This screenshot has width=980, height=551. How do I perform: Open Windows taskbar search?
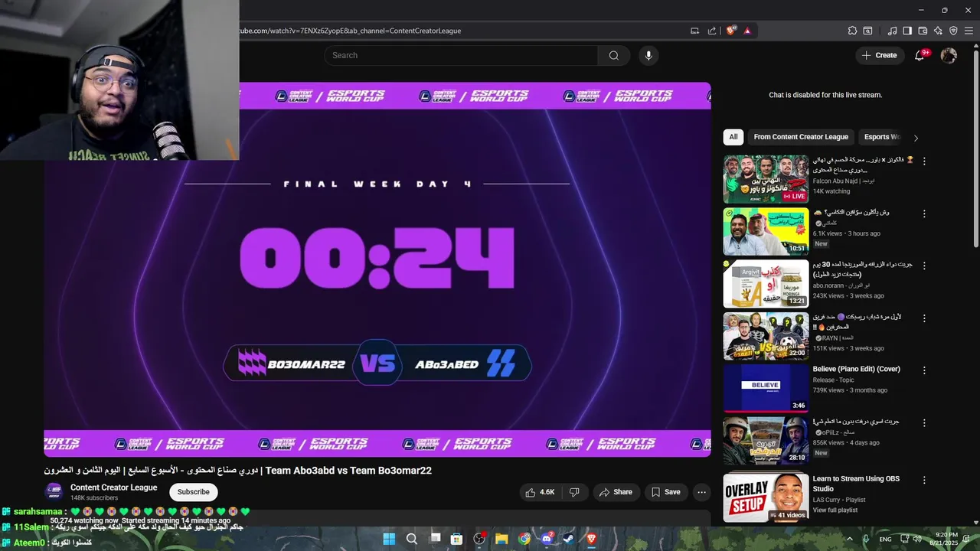pyautogui.click(x=412, y=539)
